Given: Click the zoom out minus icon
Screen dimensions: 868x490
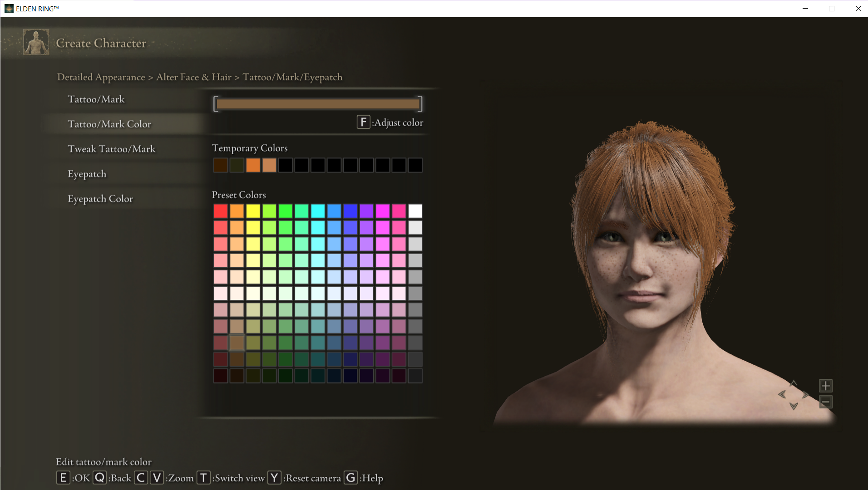Looking at the screenshot, I should [825, 402].
